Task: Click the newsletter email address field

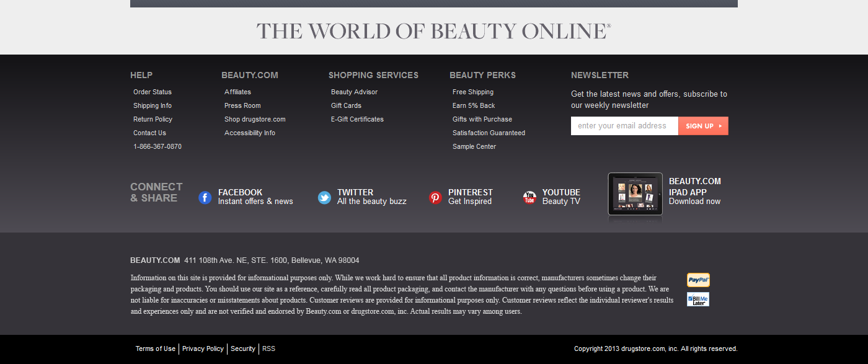Action: tap(624, 126)
